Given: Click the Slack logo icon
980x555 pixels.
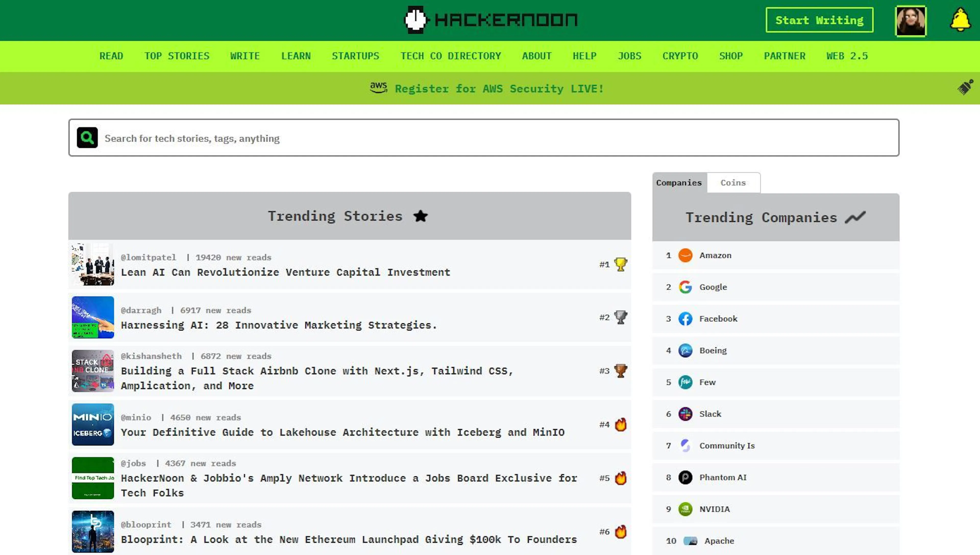Looking at the screenshot, I should (x=685, y=414).
